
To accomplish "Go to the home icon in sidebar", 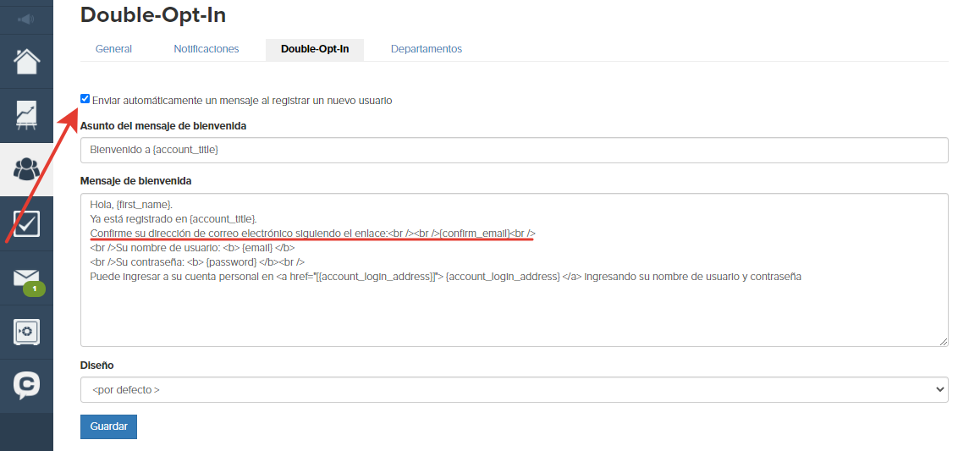I will coord(26,61).
